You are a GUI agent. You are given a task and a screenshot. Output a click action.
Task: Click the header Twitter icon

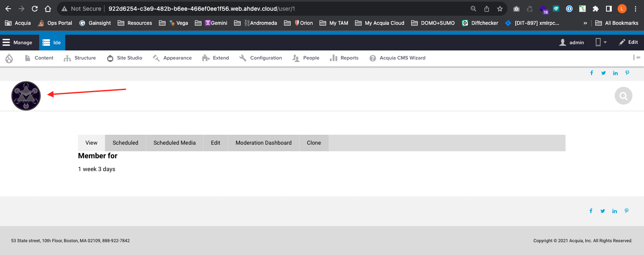click(604, 73)
